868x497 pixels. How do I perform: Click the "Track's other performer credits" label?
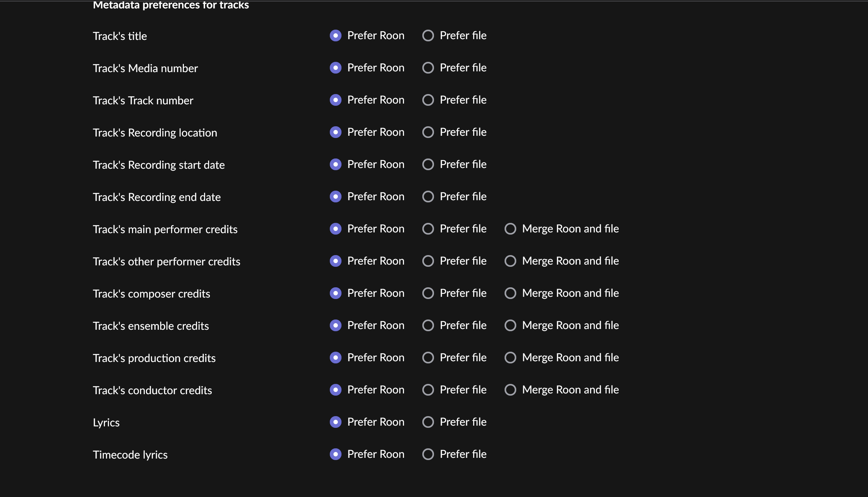[167, 261]
